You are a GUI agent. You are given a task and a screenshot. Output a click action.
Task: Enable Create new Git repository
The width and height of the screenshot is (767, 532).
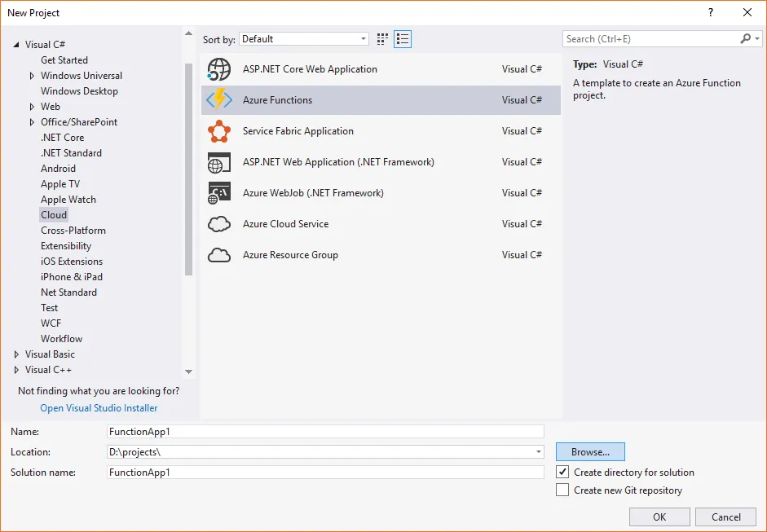(x=562, y=490)
